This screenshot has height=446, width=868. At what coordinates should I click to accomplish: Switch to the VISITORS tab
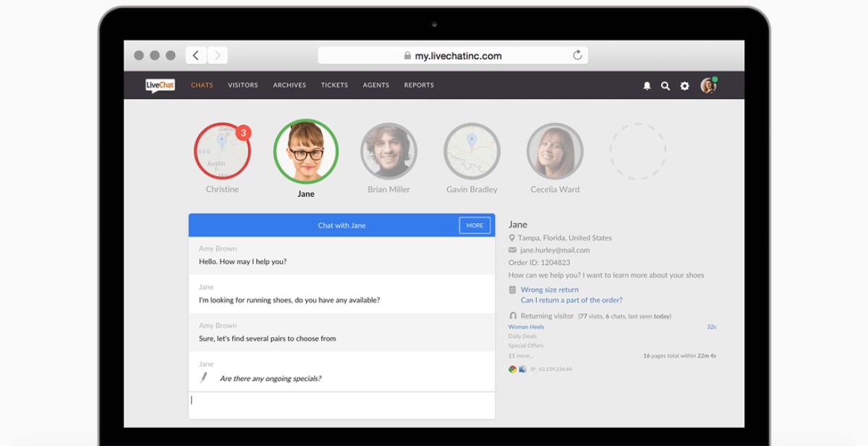point(243,85)
